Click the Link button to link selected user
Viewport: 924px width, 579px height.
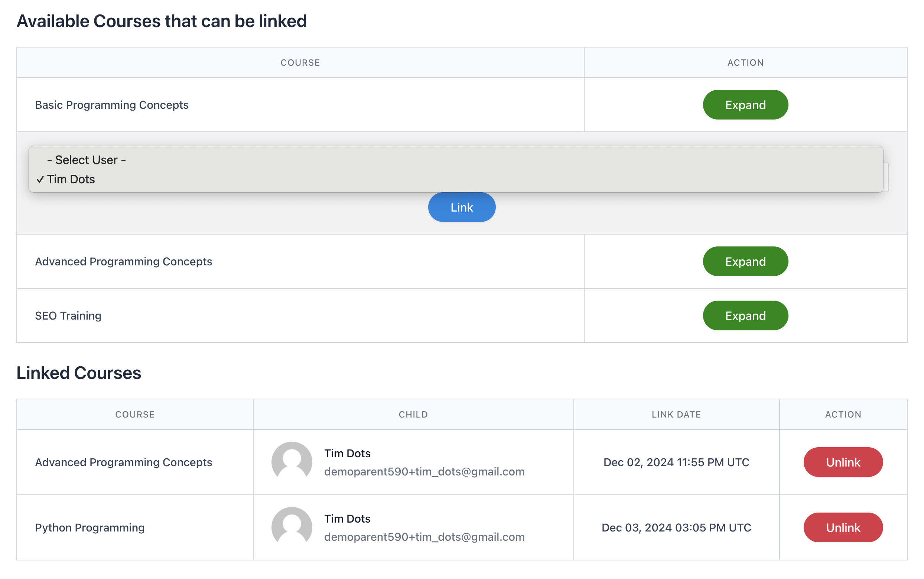coord(461,207)
